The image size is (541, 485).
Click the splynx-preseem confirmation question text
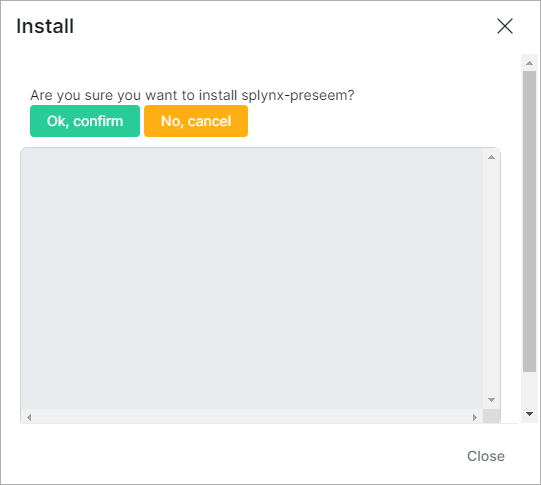192,95
